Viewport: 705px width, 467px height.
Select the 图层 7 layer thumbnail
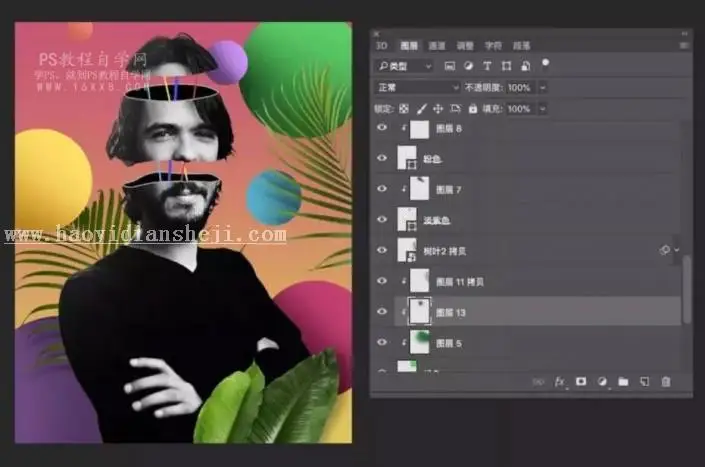(419, 189)
